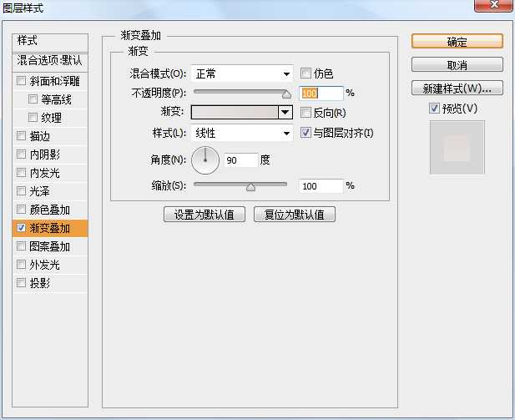Expand the gradient picker dropdown arrow
The image size is (515, 420).
tap(285, 112)
